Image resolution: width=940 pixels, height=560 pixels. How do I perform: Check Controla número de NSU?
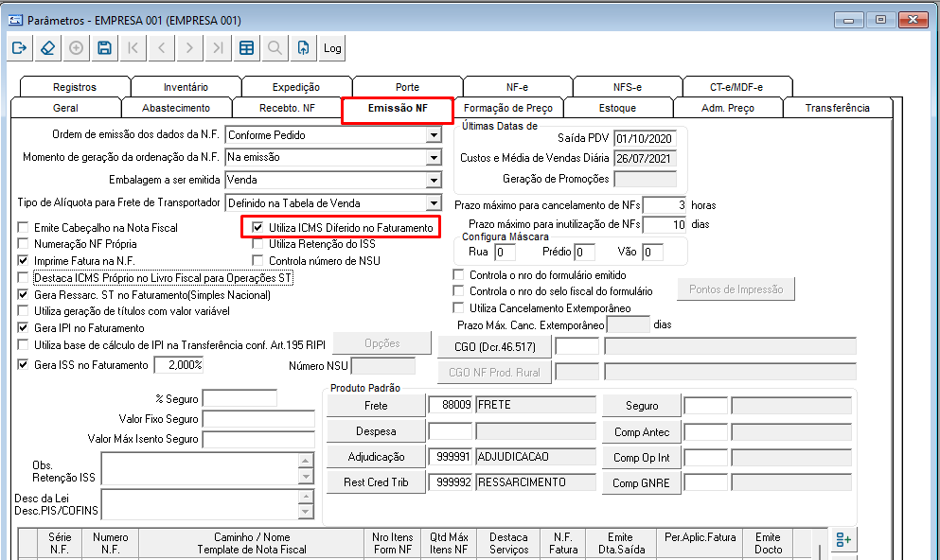click(257, 260)
